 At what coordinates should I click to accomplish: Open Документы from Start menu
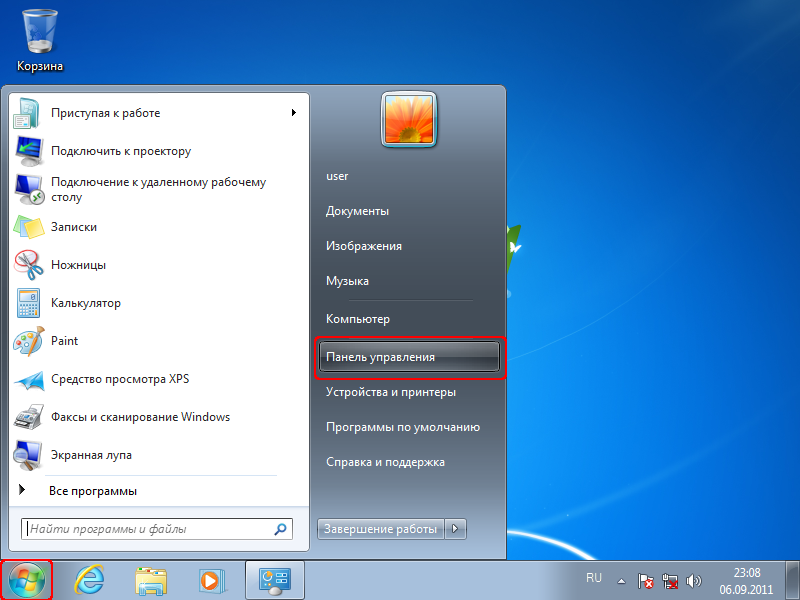(357, 211)
